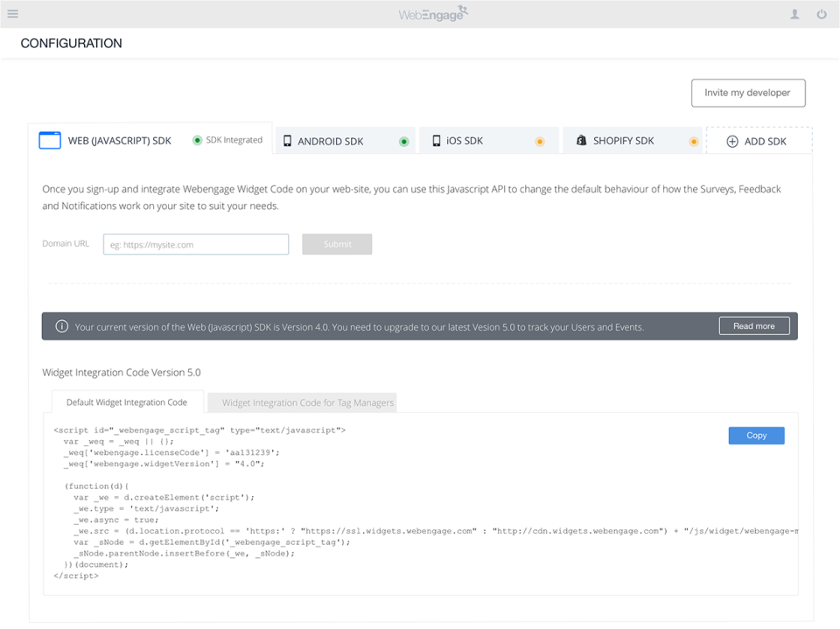Click the Domain URL label
Image resolution: width=840 pixels, height=629 pixels.
pos(66,243)
